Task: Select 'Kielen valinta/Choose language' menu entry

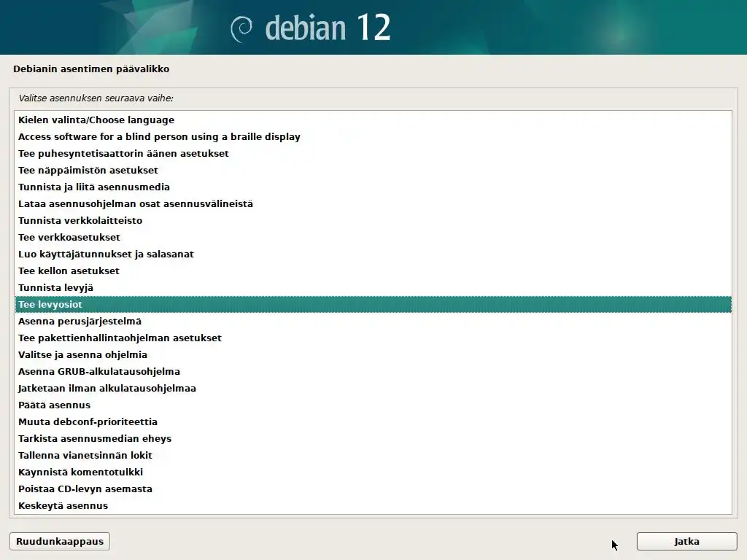Action: point(373,120)
